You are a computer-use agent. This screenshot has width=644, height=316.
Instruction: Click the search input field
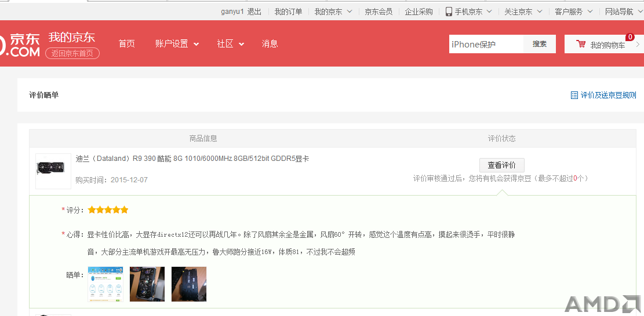(486, 44)
